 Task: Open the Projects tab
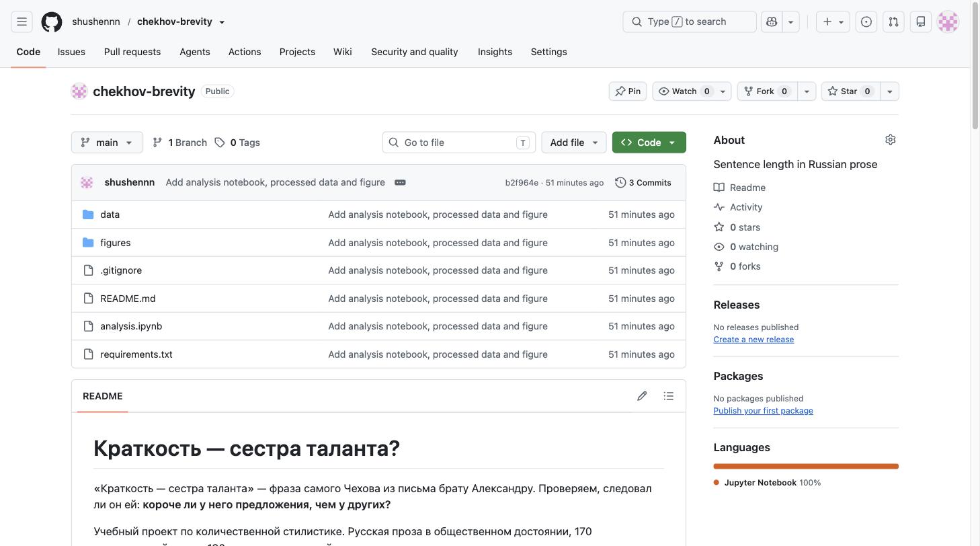click(297, 52)
